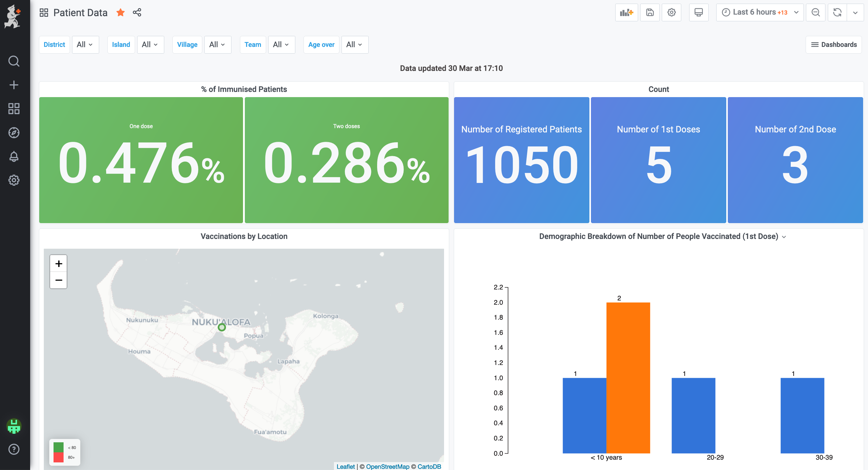Unstar the Patient Data dashboard
Image resolution: width=868 pixels, height=470 pixels.
pyautogui.click(x=120, y=12)
